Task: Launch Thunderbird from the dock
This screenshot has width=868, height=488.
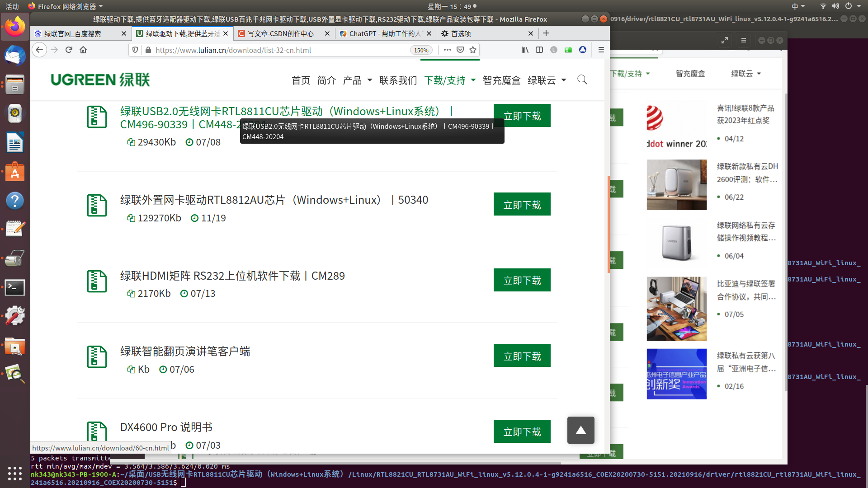Action: pos(15,56)
